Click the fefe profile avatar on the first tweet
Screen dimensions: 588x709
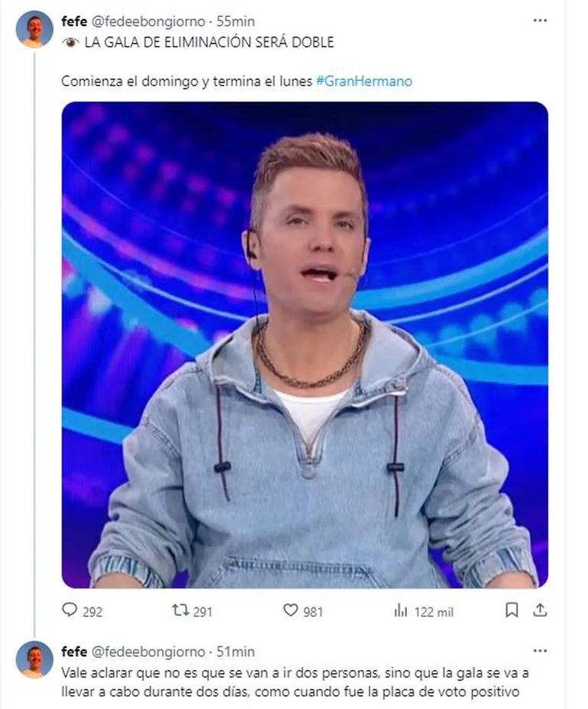pos(34,30)
